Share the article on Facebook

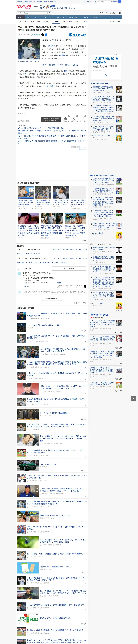[x=46, y=35]
